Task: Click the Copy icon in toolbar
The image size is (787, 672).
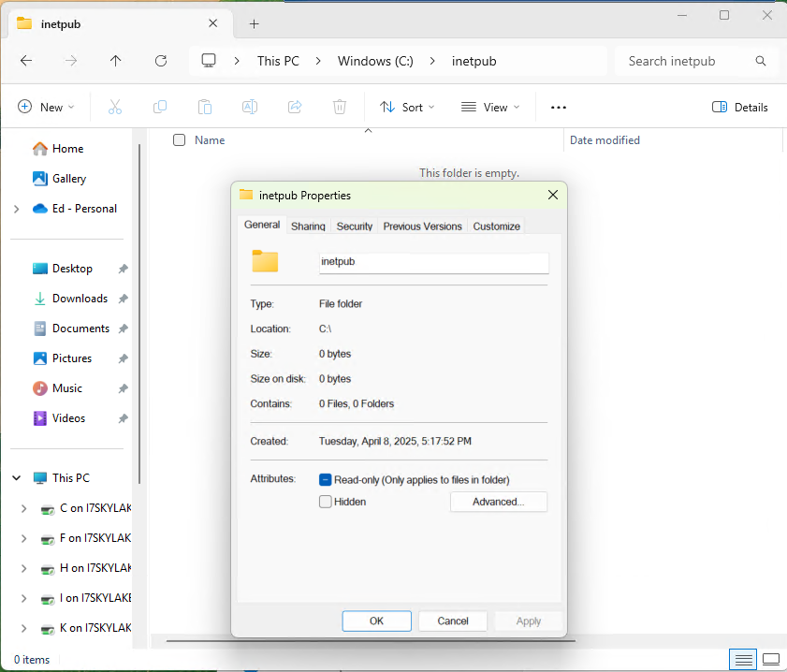Action: point(160,107)
